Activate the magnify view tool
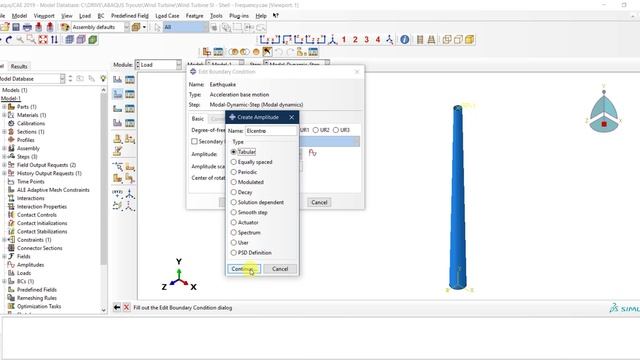640x360 pixels. (x=20, y=40)
